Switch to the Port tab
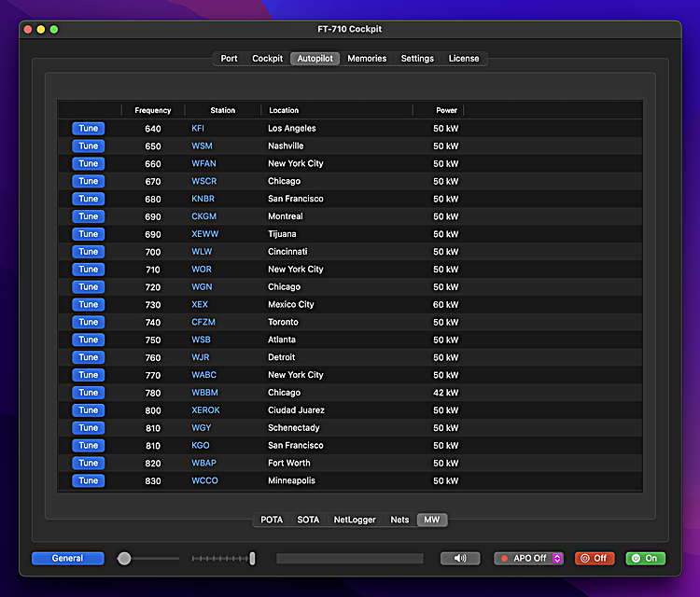 coord(229,59)
